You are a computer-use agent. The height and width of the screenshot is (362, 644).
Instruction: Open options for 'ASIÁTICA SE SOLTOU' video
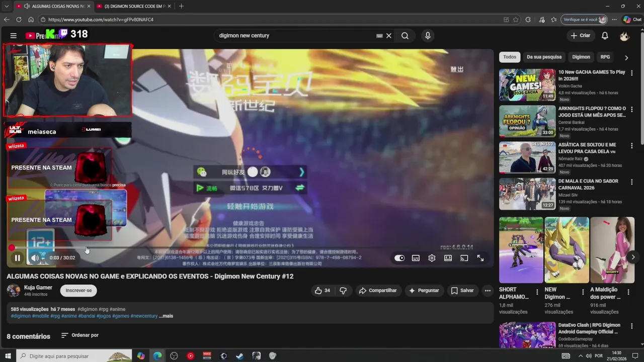pos(632,145)
